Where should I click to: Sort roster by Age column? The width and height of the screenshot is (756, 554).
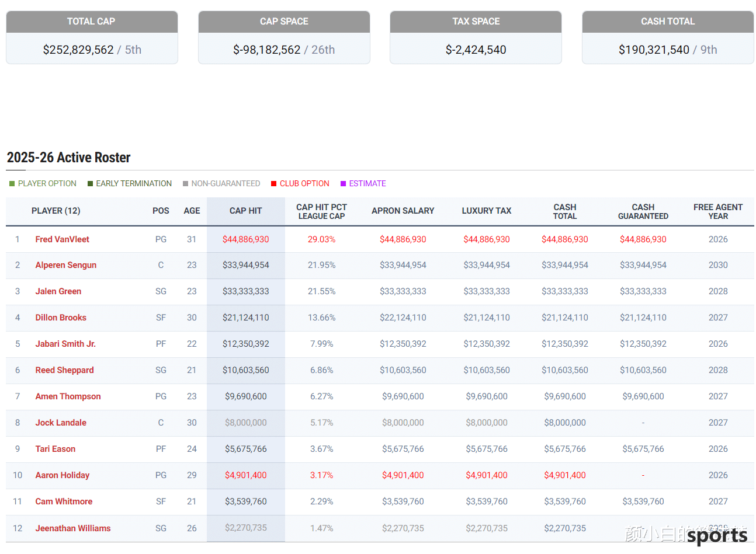(x=192, y=211)
